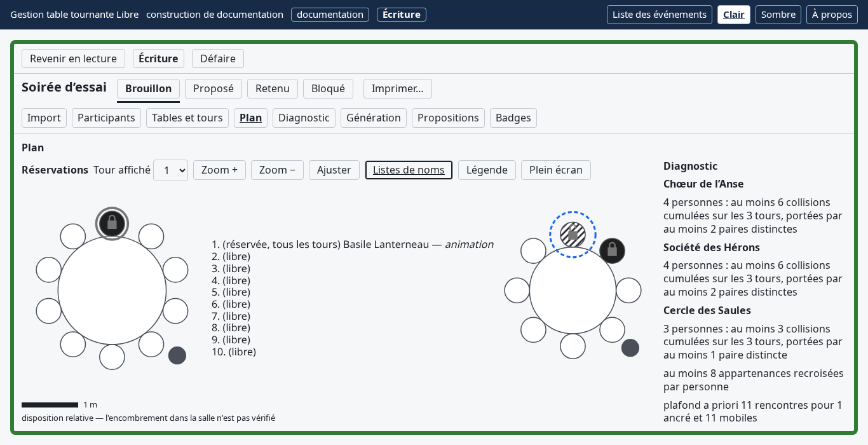Undo with the Défaire button
This screenshot has height=445, width=868.
tap(218, 59)
